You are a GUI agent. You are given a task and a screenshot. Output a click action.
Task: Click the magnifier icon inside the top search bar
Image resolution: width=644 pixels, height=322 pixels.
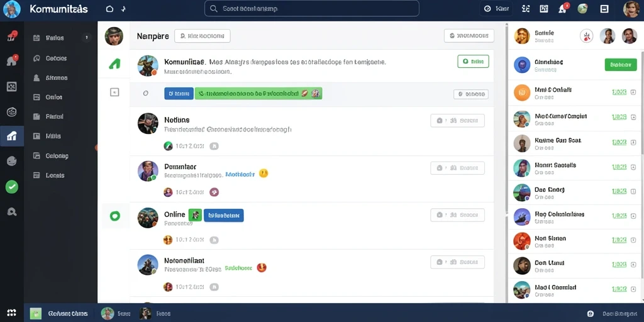[x=213, y=8]
